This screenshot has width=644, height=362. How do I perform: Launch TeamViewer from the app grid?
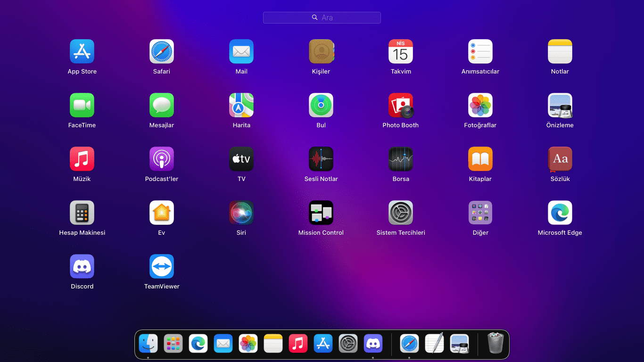tap(162, 266)
